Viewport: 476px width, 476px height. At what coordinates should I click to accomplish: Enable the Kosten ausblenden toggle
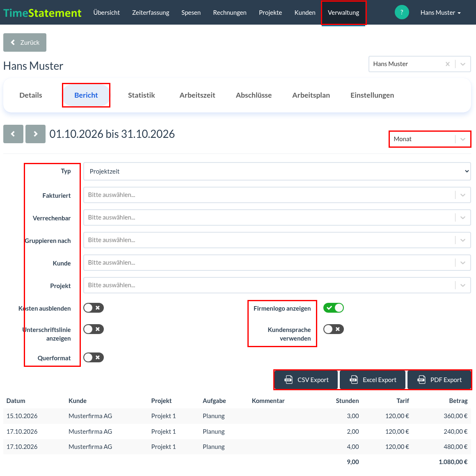point(94,308)
